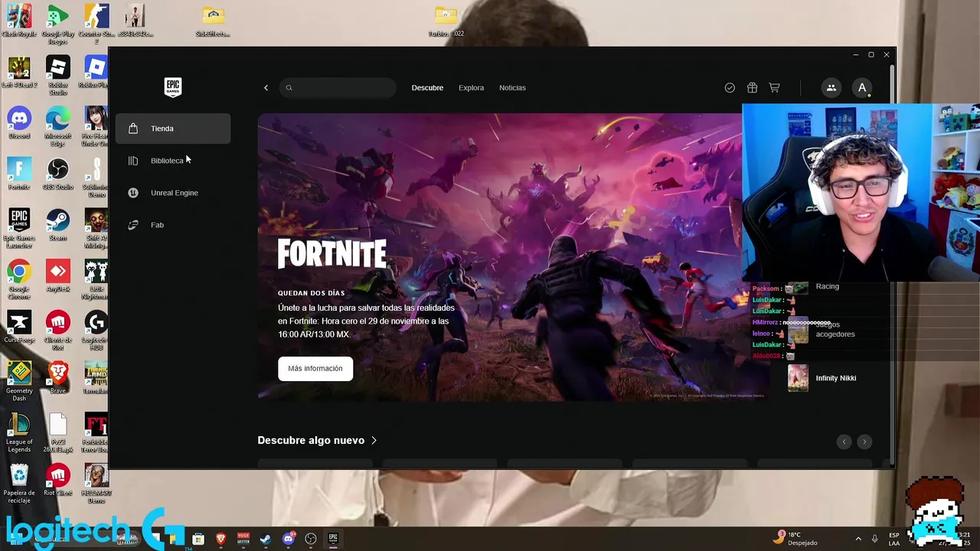Select the Roblox Studio desktop icon
Screen dimensions: 980x551
click(58, 75)
